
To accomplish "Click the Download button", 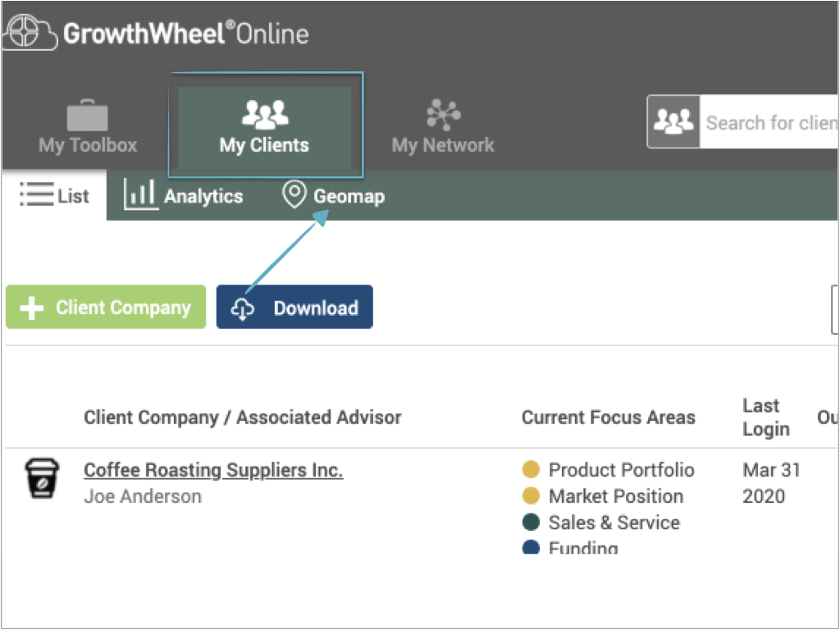I will pos(294,307).
